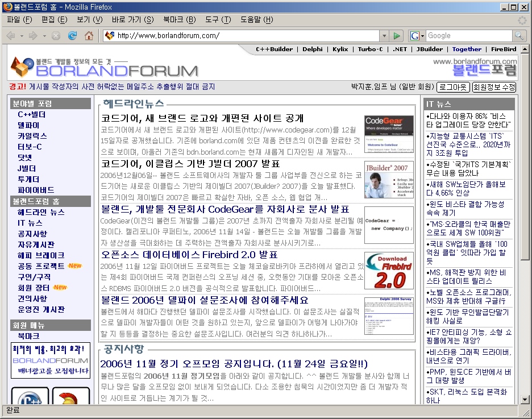Viewport: 532px width, 419px height.
Task: Click the Stop loading icon
Action: click(56, 36)
